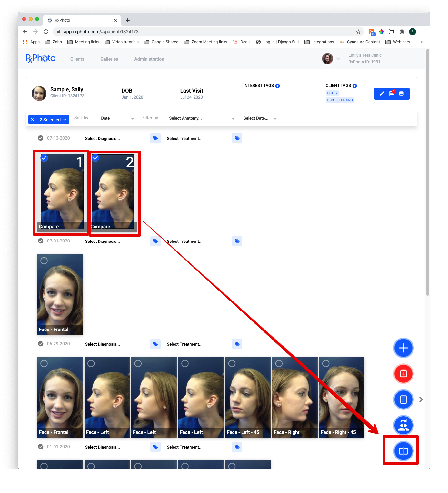448x493 pixels.
Task: Expand the right side panel arrow
Action: click(x=421, y=399)
